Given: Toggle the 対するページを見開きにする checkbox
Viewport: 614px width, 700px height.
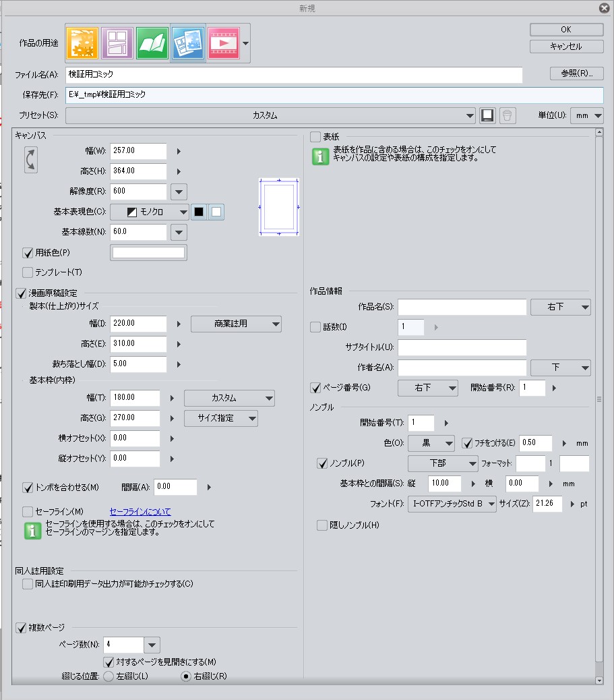Looking at the screenshot, I should (109, 662).
